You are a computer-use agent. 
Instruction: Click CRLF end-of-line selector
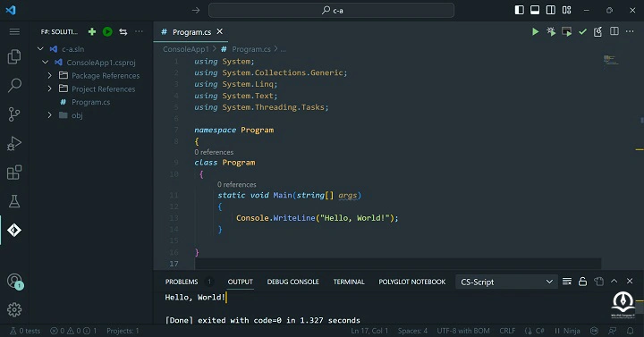tap(507, 331)
